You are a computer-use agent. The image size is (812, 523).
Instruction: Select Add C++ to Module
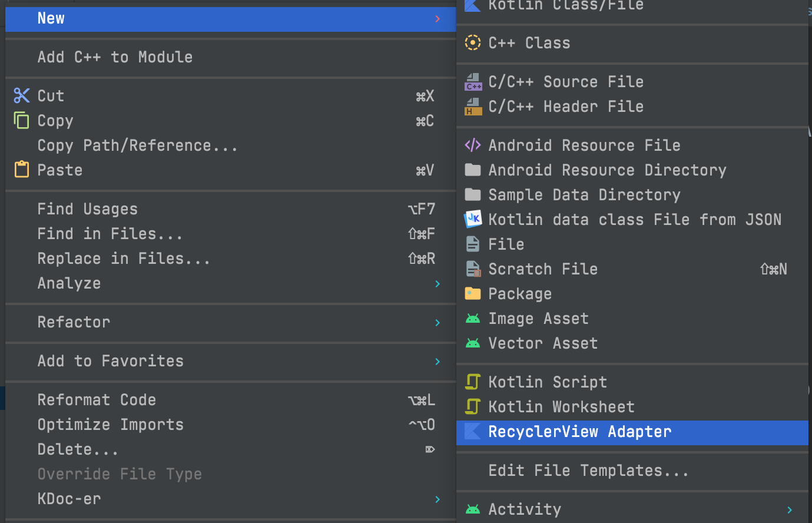point(230,57)
